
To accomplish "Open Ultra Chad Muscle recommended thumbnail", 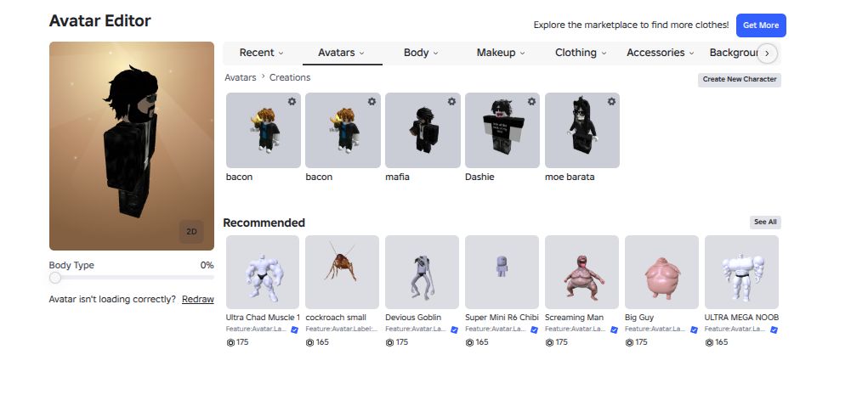I will [x=263, y=273].
